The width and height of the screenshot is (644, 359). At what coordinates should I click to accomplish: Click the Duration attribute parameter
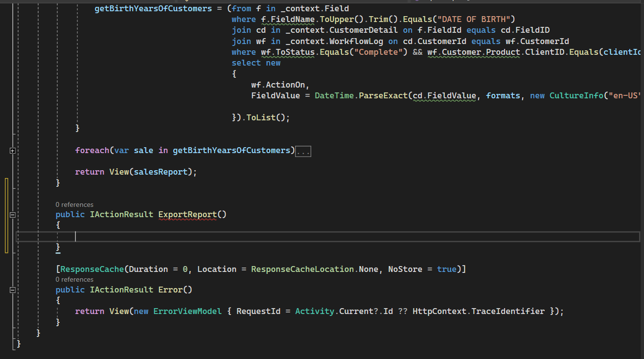click(x=148, y=269)
